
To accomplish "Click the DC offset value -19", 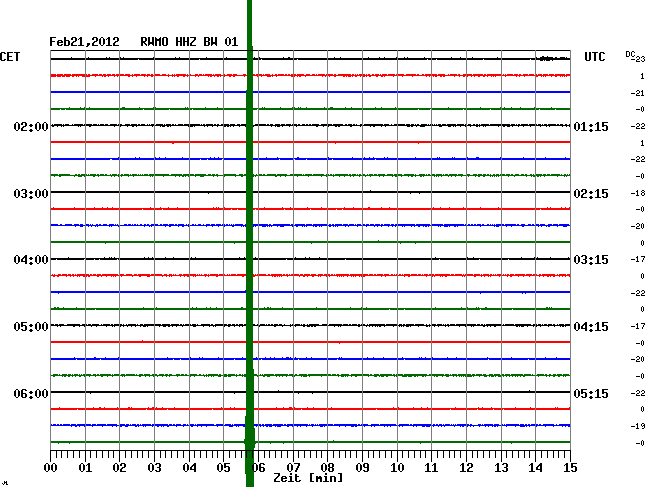I will (638, 426).
